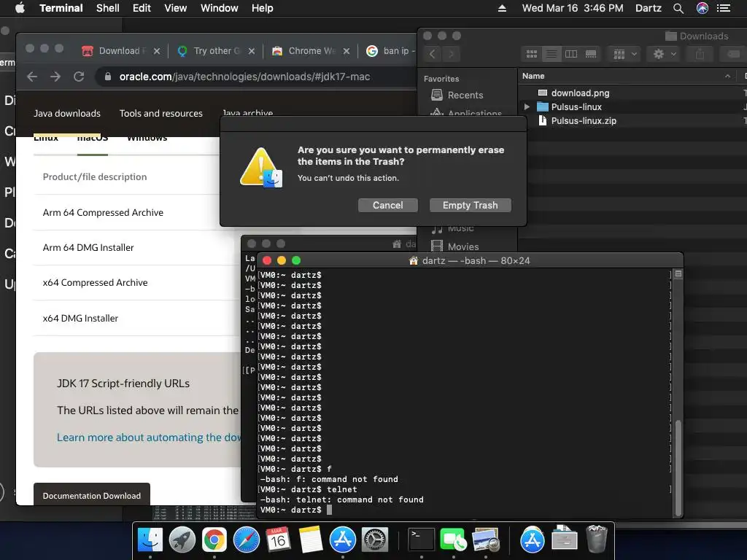Go forward in Finder Downloads window
747x560 pixels.
click(451, 54)
